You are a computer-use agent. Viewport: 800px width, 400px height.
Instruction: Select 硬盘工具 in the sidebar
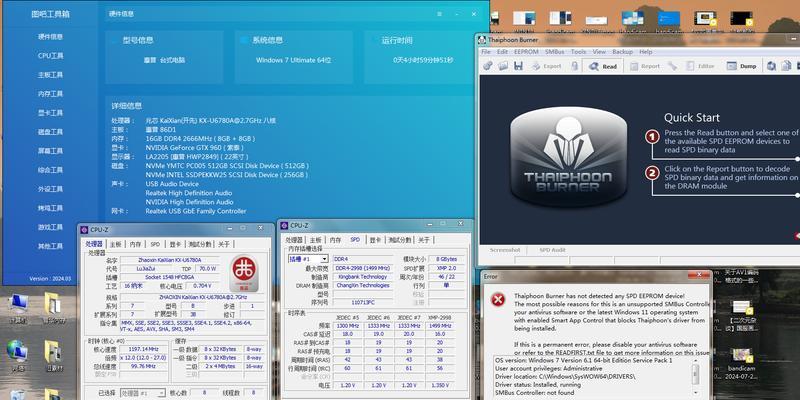point(50,132)
